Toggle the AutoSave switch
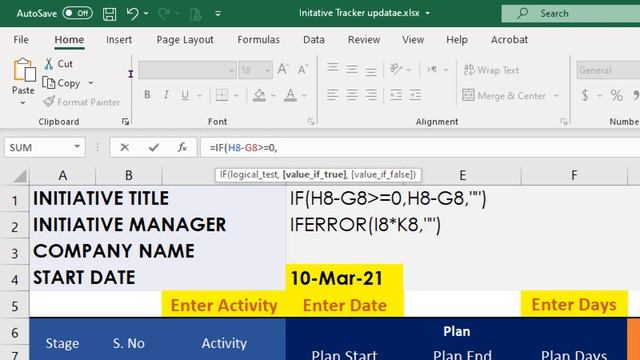Viewport: 640px width, 360px height. point(77,13)
